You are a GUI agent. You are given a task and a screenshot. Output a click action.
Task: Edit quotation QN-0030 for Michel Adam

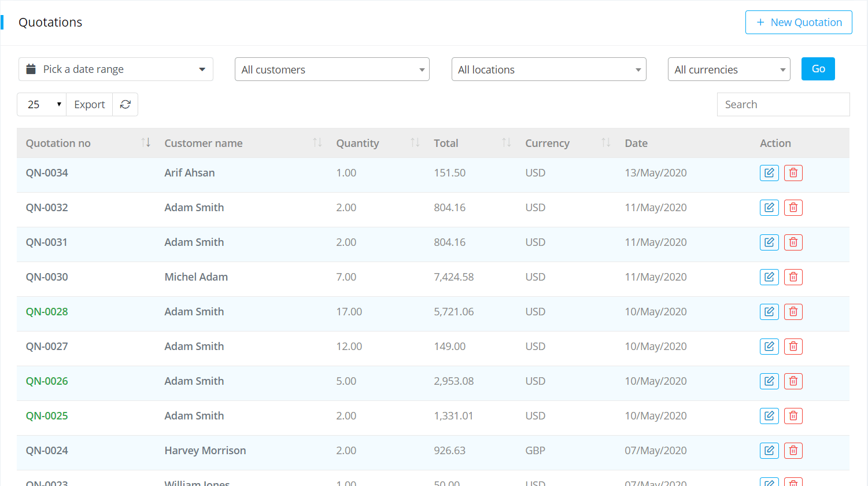click(x=769, y=277)
